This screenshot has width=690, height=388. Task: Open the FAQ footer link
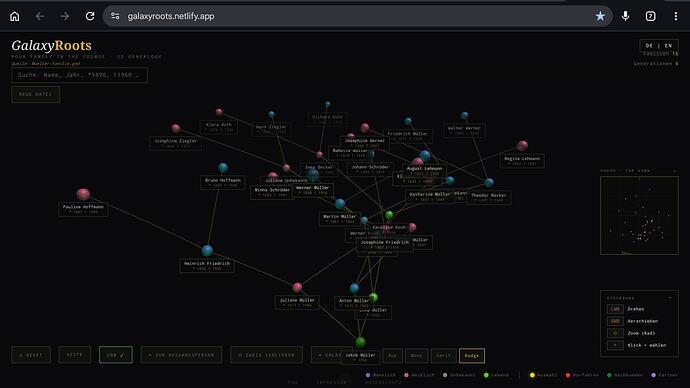(293, 382)
